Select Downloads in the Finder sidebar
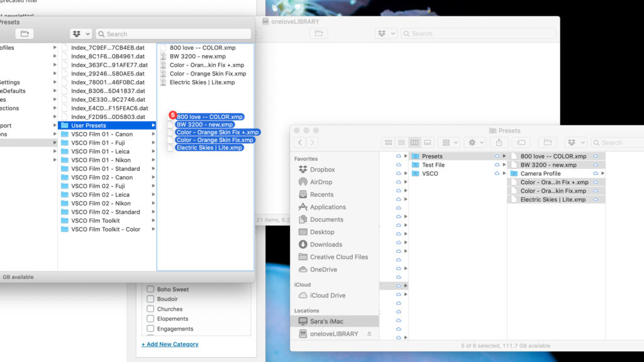The width and height of the screenshot is (644, 362). coord(326,244)
